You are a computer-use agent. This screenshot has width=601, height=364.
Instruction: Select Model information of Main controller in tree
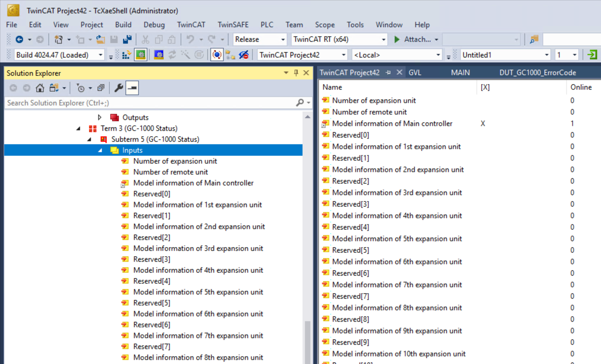click(193, 183)
